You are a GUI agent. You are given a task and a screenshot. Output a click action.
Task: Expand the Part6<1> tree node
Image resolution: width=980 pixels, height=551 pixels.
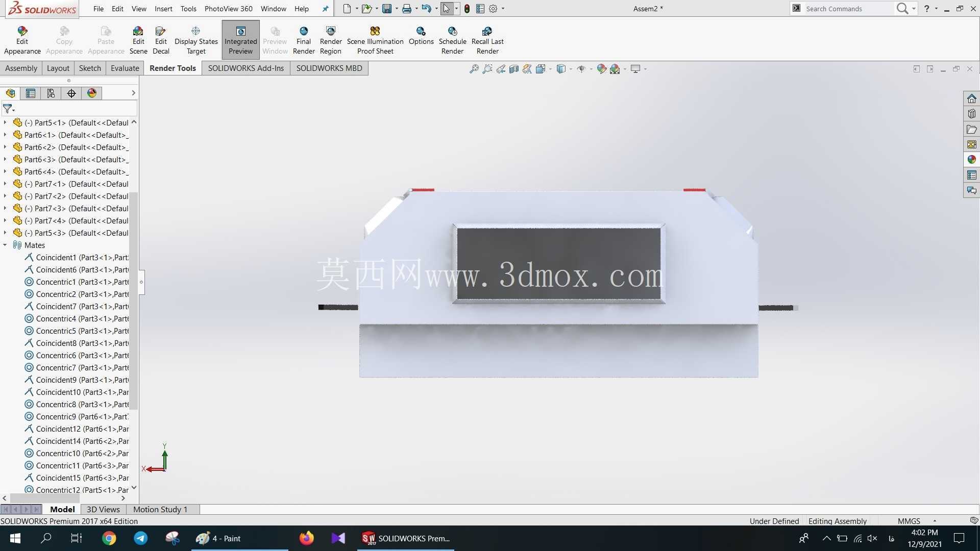5,135
